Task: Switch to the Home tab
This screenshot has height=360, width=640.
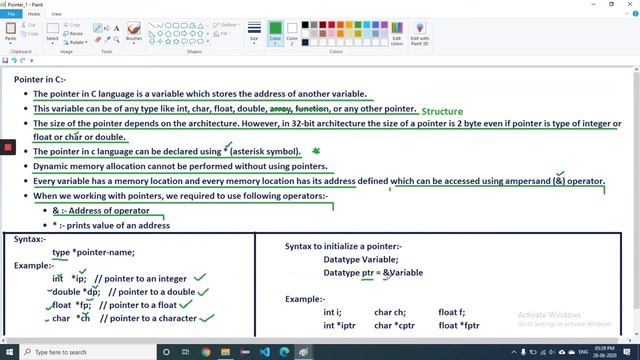Action: 34,14
